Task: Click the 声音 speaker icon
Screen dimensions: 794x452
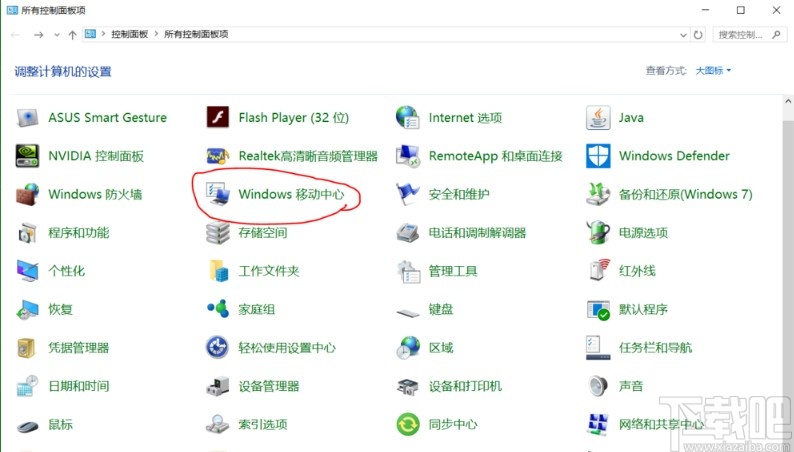Action: [x=598, y=386]
